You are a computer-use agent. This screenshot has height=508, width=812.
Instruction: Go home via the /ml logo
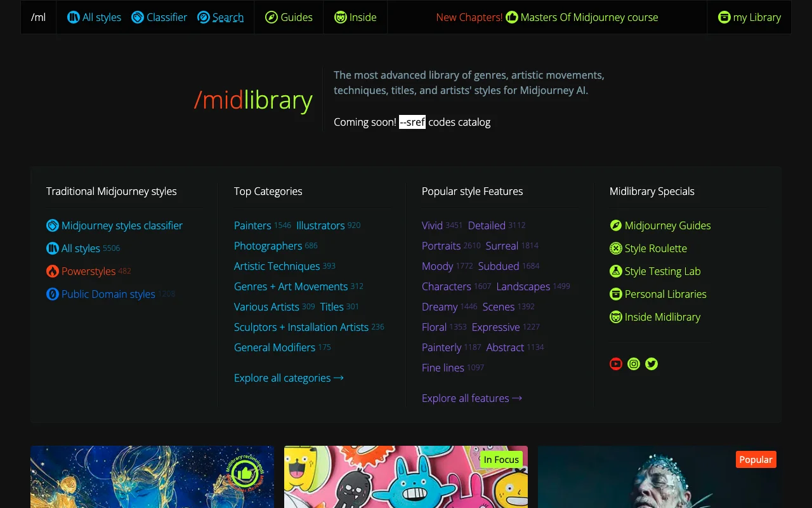coord(38,17)
